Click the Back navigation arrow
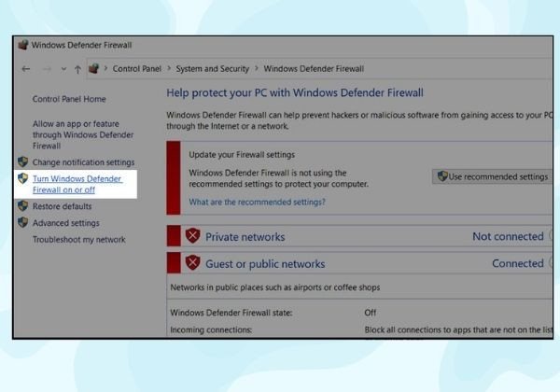The width and height of the screenshot is (560, 392). (26, 69)
